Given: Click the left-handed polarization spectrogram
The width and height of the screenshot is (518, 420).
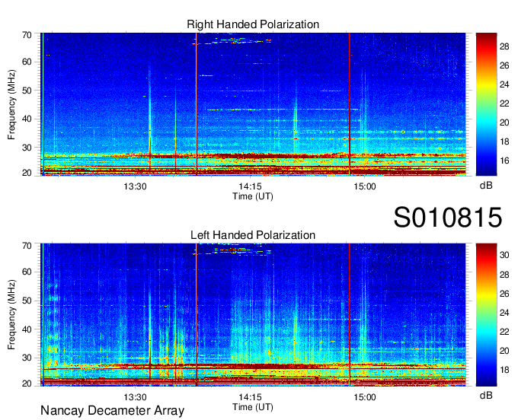Looking at the screenshot, I should pos(253,315).
